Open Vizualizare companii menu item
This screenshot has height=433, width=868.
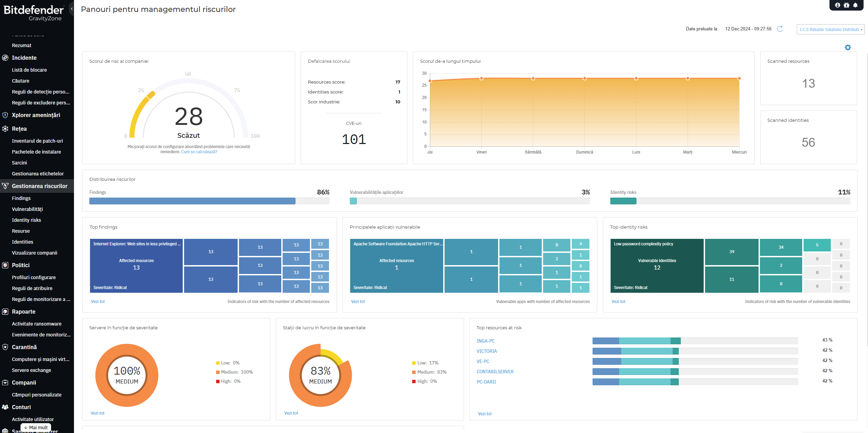point(34,253)
